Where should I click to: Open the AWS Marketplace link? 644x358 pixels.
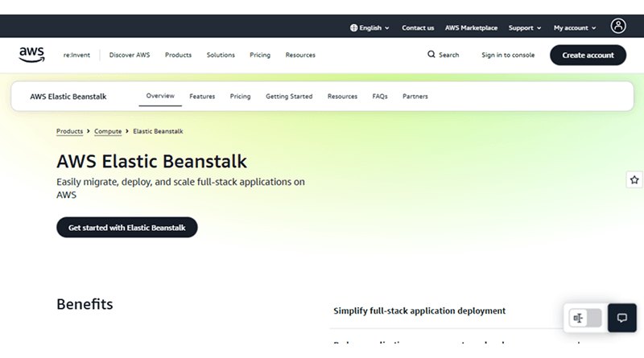(471, 28)
